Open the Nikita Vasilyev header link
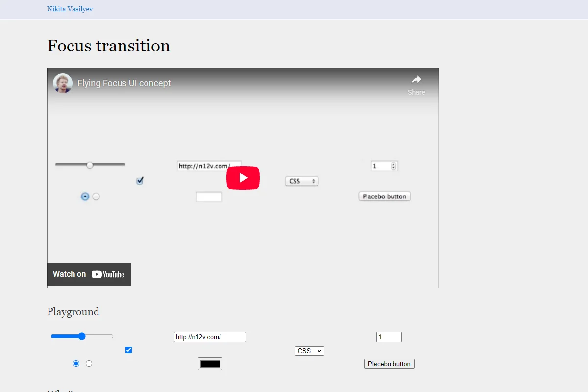Image resolution: width=588 pixels, height=392 pixels. (x=70, y=9)
